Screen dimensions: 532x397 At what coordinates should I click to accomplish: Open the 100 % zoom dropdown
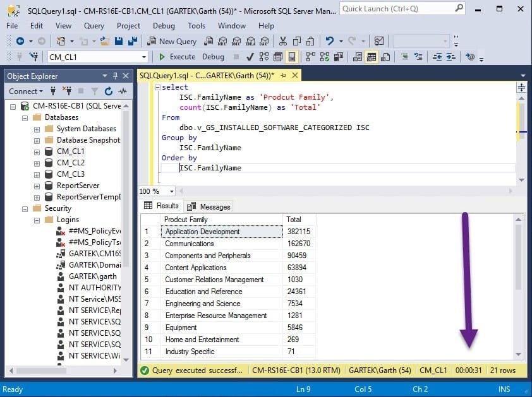[172, 191]
